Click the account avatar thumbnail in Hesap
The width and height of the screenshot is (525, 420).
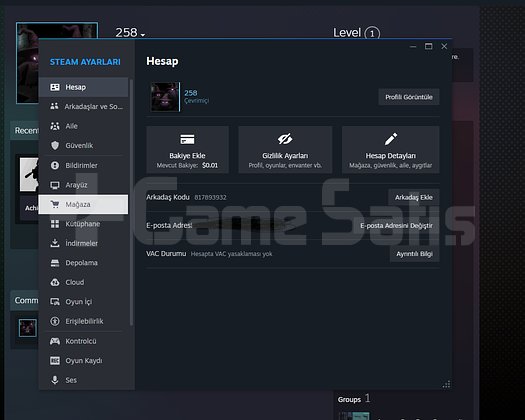click(165, 97)
